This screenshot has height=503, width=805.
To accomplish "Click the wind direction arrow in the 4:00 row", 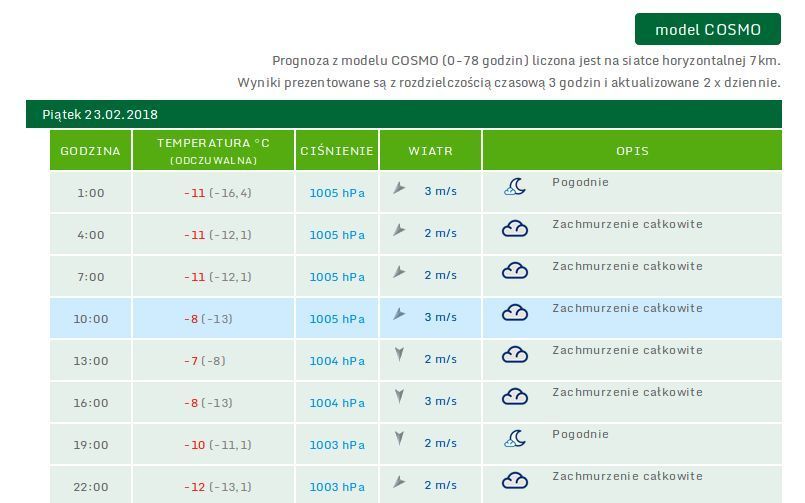I will tap(399, 230).
